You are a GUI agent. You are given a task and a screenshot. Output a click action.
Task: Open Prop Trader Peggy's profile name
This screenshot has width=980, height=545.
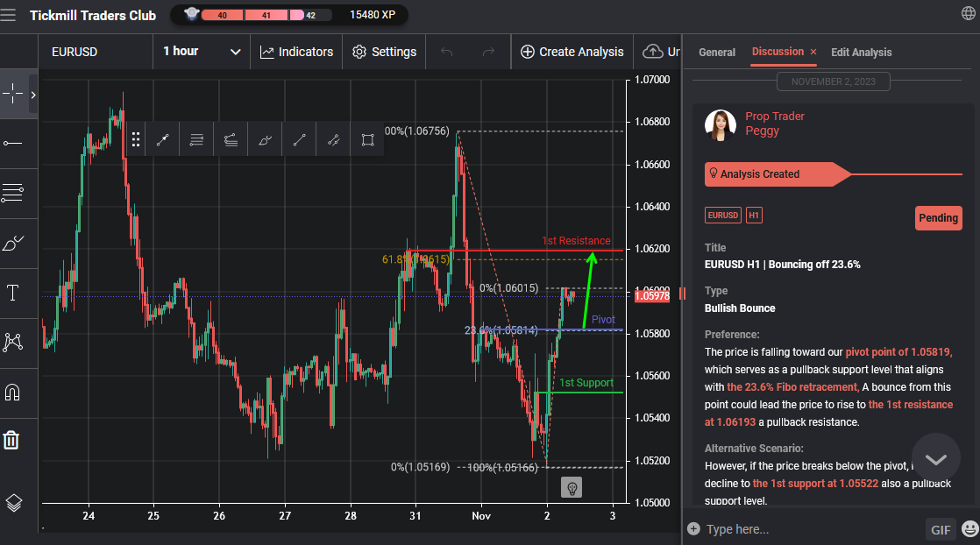point(774,124)
